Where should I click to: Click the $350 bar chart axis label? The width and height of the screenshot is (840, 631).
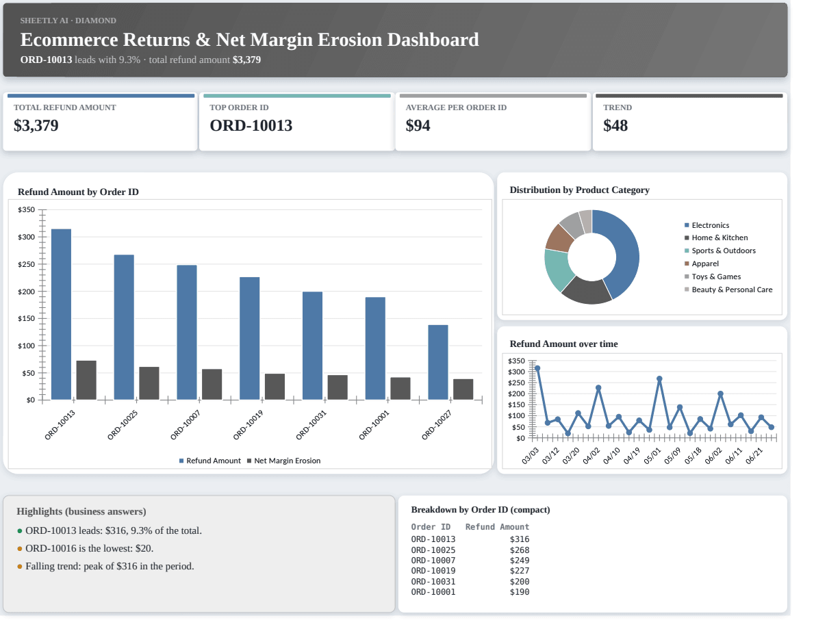26,209
